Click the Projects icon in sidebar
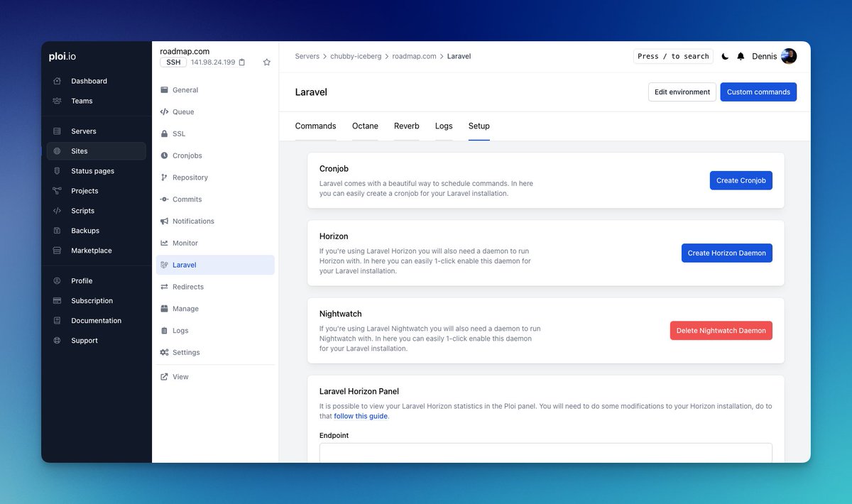The width and height of the screenshot is (852, 504). coord(57,191)
